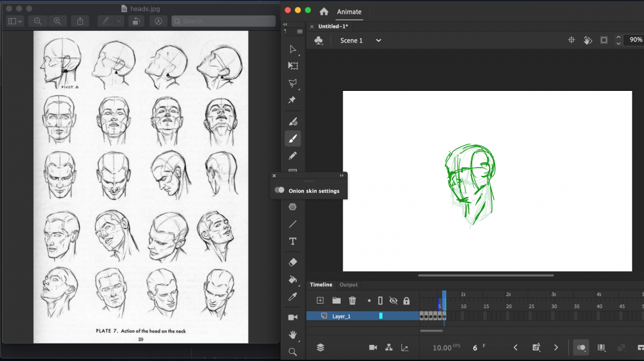Select the Free Transform tool
This screenshot has height=361, width=644.
click(x=293, y=66)
